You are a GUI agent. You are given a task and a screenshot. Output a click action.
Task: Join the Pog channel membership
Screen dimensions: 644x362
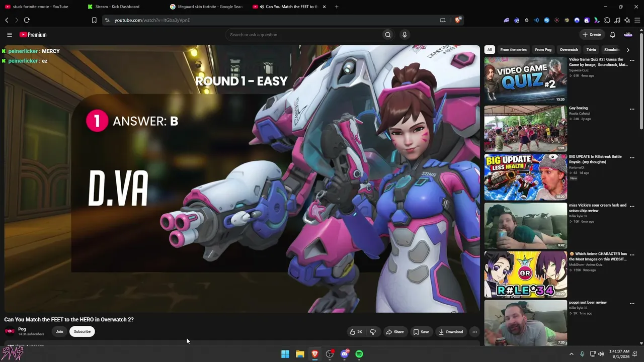[x=59, y=332]
